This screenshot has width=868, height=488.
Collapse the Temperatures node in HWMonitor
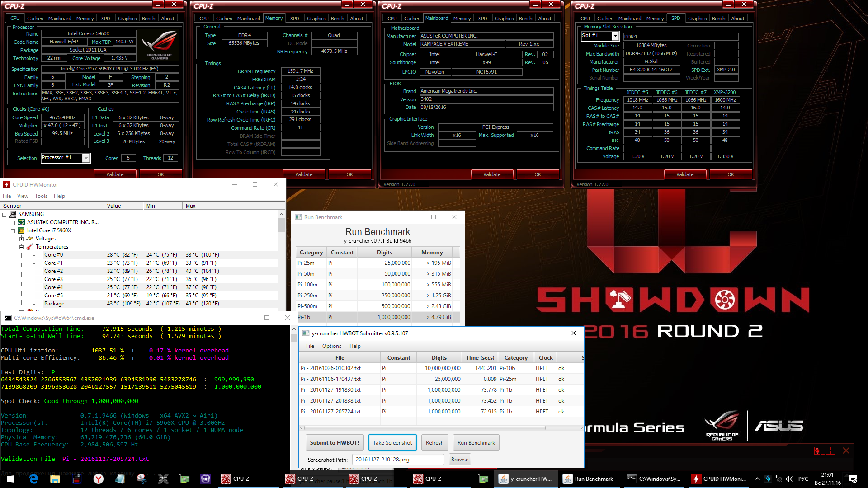(x=21, y=247)
